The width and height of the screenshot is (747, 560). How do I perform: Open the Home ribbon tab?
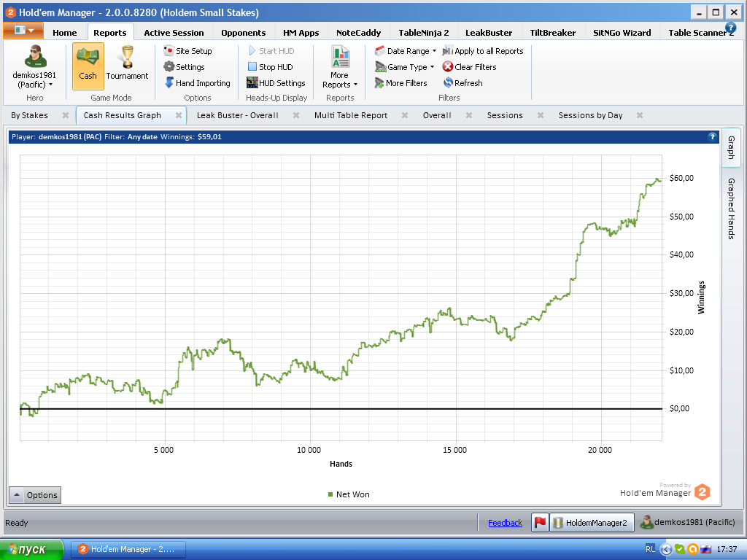click(65, 32)
